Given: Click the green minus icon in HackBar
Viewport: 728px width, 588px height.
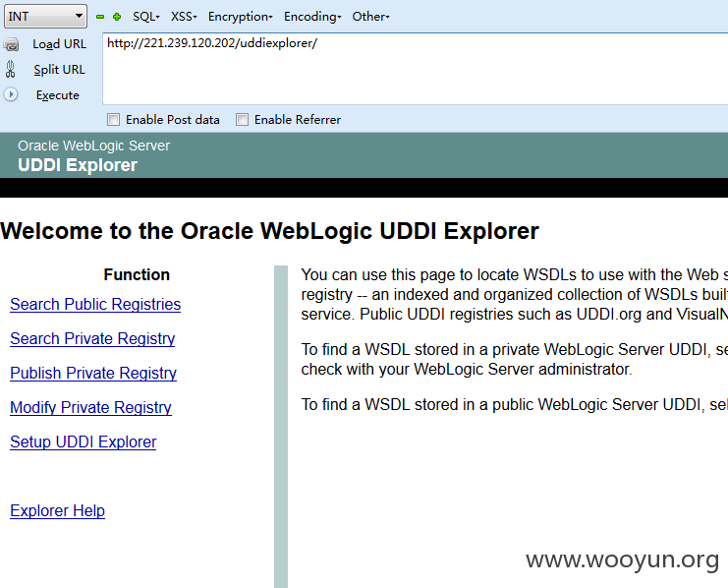Looking at the screenshot, I should (x=100, y=17).
